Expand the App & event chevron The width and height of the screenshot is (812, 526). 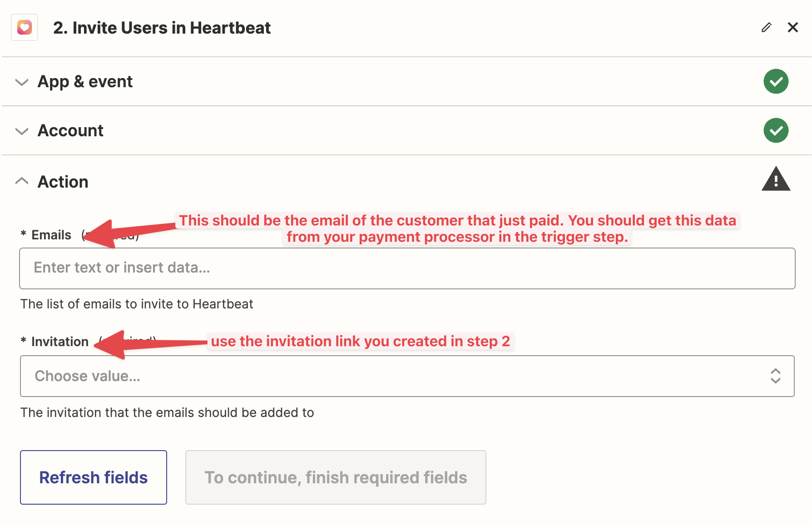point(22,82)
